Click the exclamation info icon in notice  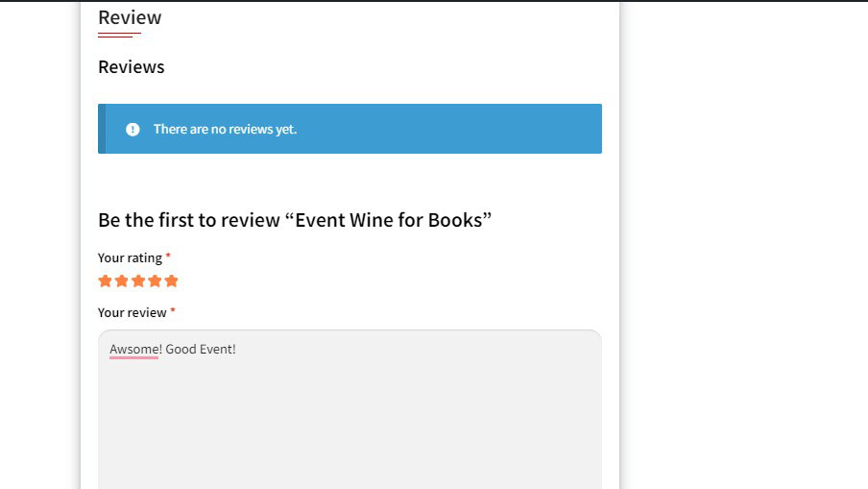(133, 129)
